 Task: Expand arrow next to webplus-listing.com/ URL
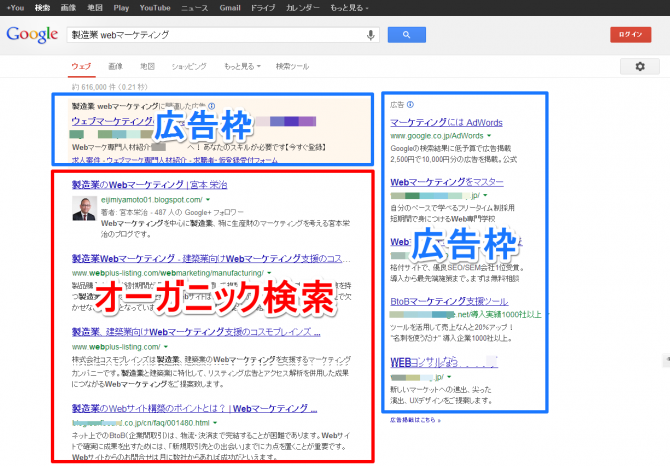166,347
